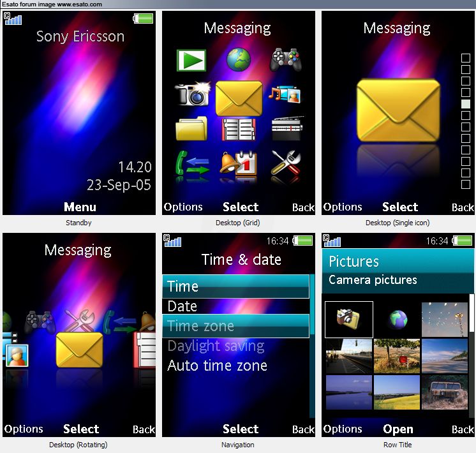
Task: Click the Time & date list scrollbar
Action: point(312,346)
